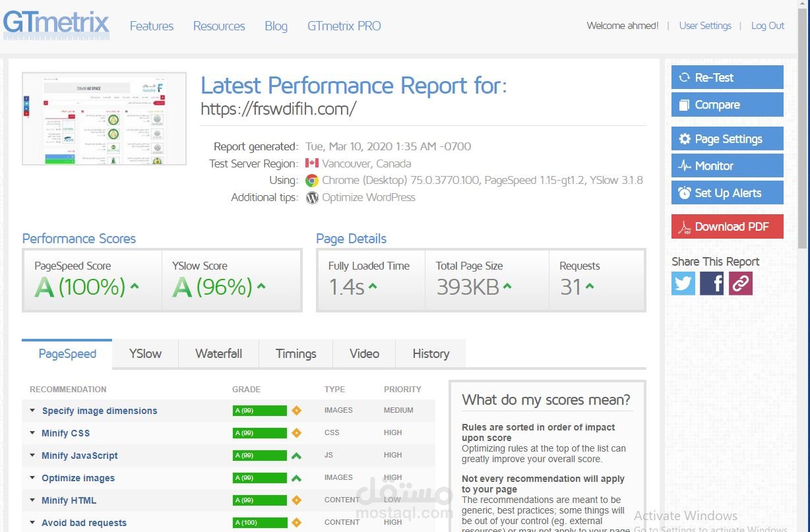Click the PageSpeed score A (100%)

[x=80, y=287]
